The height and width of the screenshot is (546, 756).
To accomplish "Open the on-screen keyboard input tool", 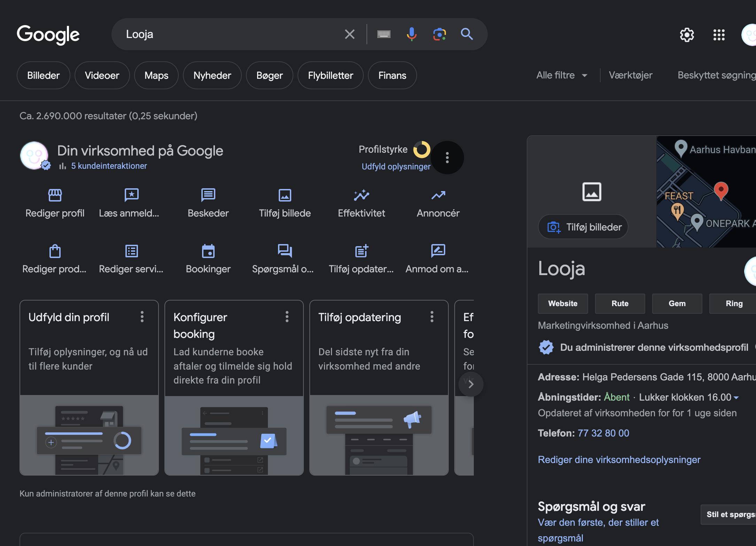I will 384,34.
